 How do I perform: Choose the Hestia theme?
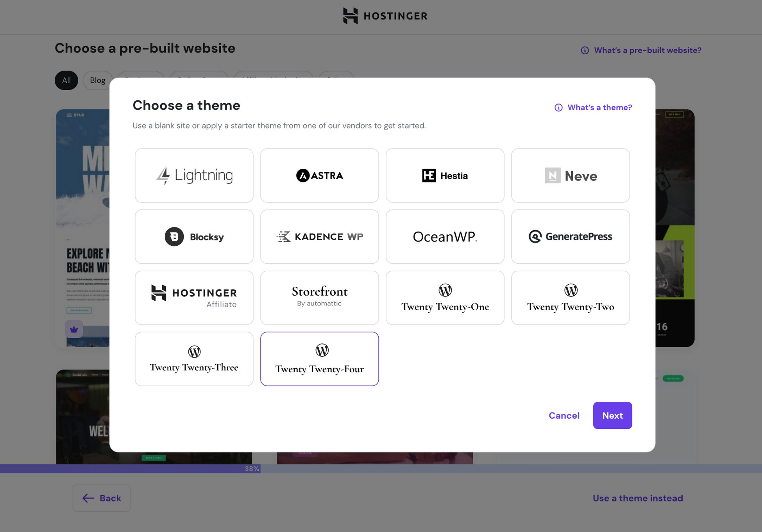(x=445, y=175)
